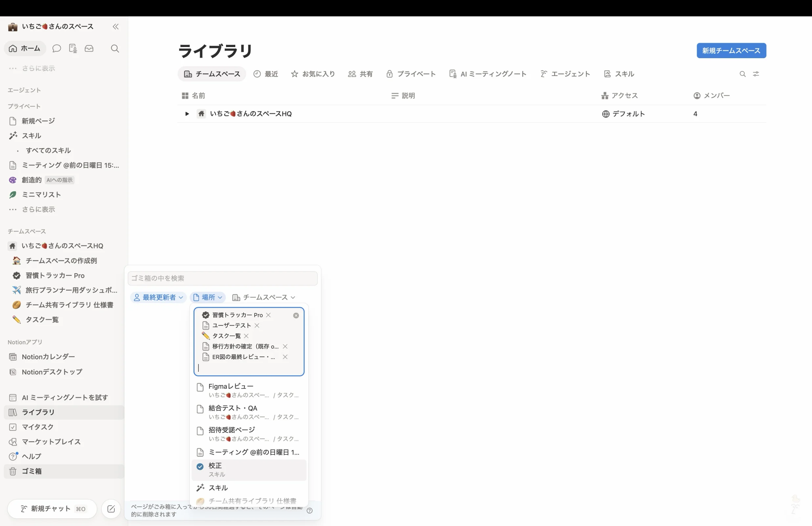
Task: Open the inbox tray icon in sidebar
Action: (89, 49)
